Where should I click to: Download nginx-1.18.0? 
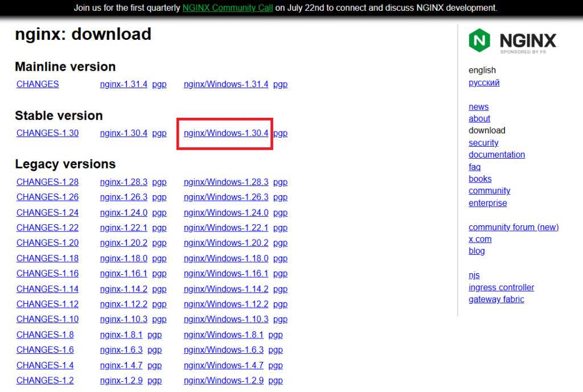[x=124, y=259]
